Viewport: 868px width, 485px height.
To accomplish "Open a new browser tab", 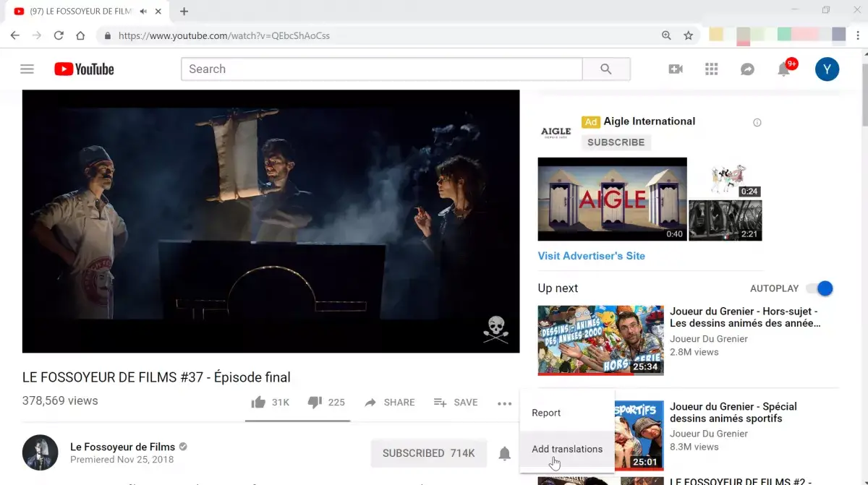I will tap(184, 12).
